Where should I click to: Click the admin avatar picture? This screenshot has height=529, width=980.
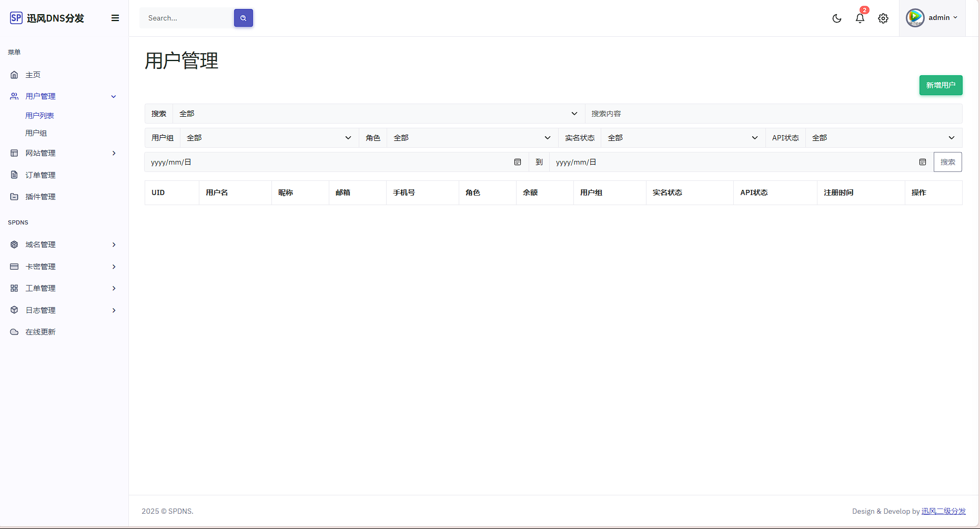pos(915,18)
